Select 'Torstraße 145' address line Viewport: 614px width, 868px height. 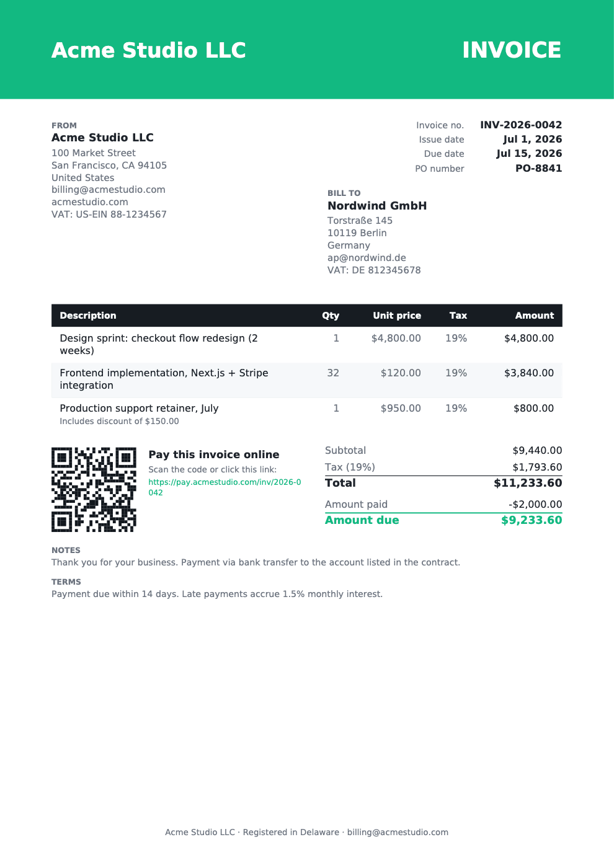[x=360, y=221]
